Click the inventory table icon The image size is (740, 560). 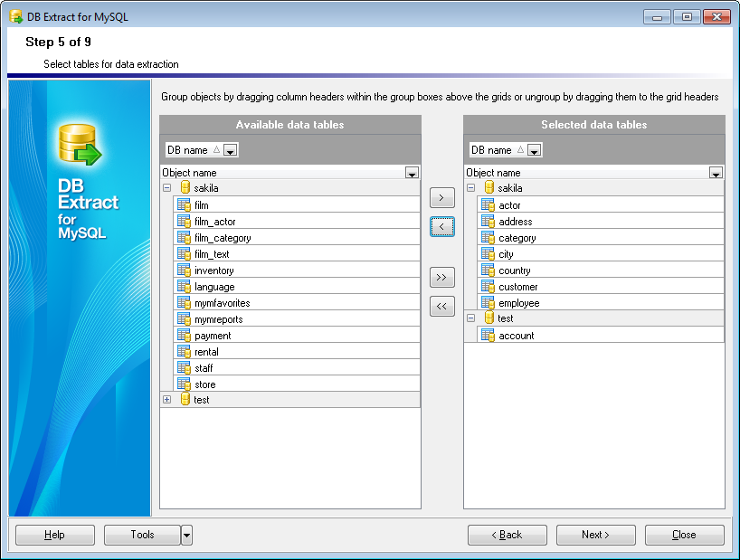[184, 271]
